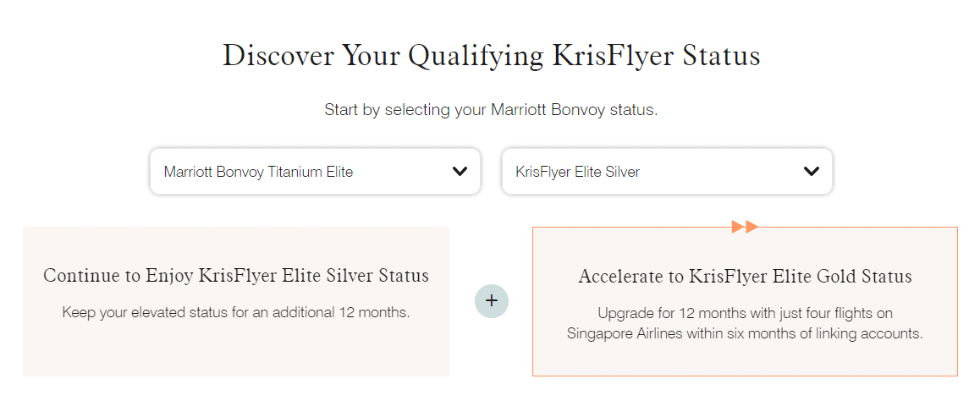The height and width of the screenshot is (401, 980).
Task: Click the word "KrisFlyer" in the page title
Action: (605, 56)
